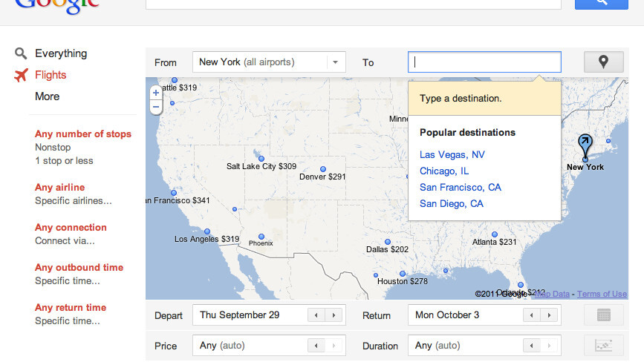Choose Las Vegas, NV from popular destinations
644x362 pixels.
point(452,154)
